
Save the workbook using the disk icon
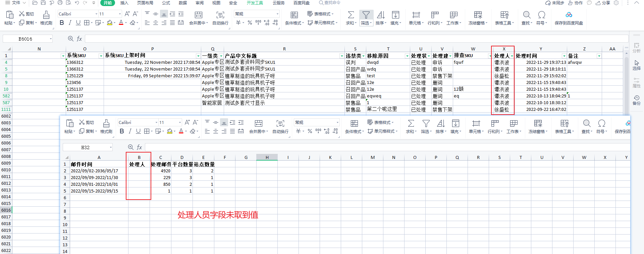tap(43, 3)
